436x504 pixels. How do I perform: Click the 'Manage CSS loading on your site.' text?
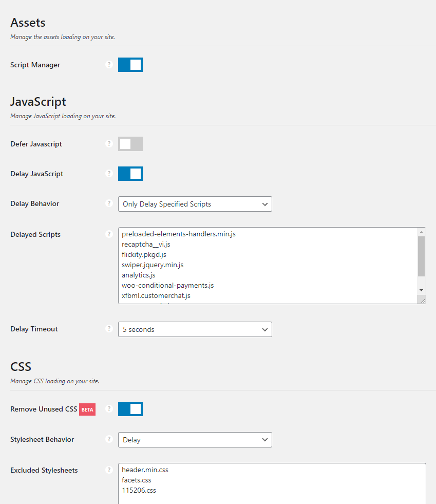54,381
